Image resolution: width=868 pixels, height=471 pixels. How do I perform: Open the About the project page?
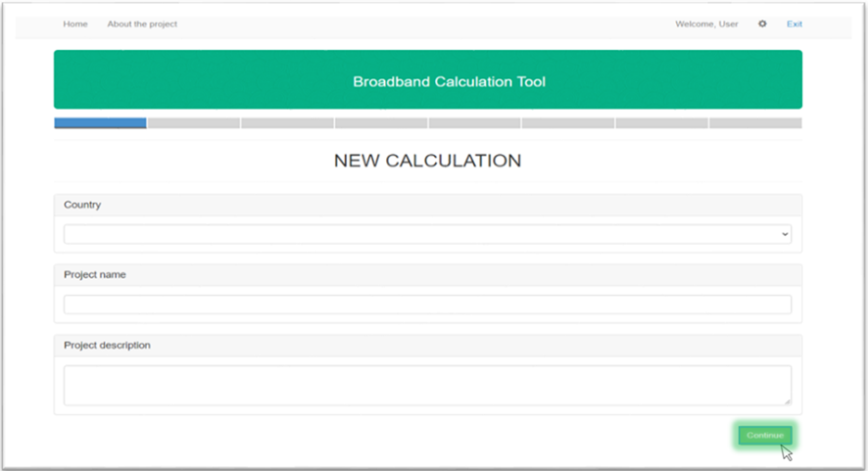point(142,24)
